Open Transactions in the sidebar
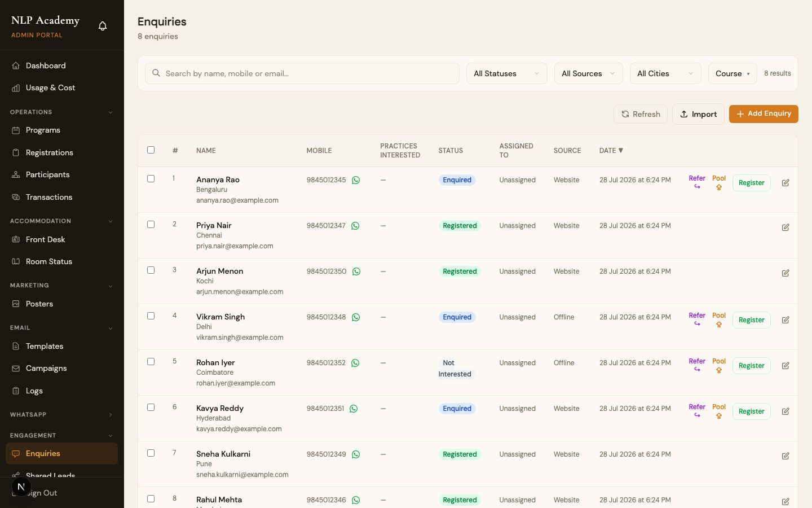Image resolution: width=812 pixels, height=508 pixels. (61, 197)
